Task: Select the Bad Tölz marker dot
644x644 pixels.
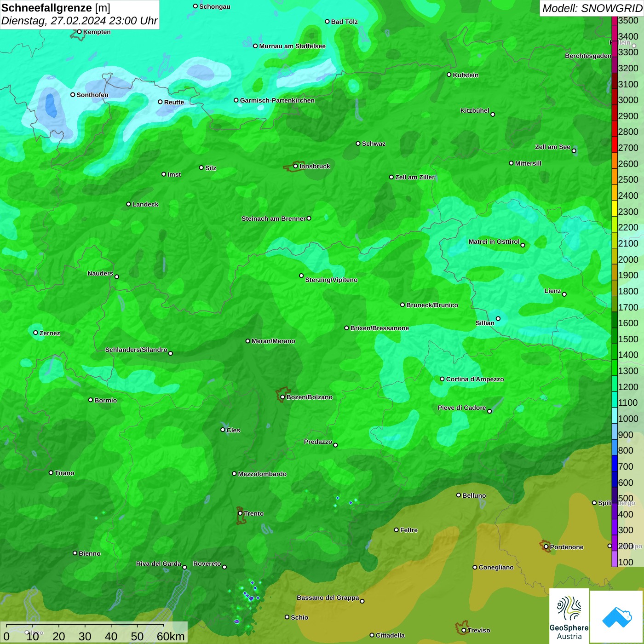Action: pyautogui.click(x=327, y=22)
